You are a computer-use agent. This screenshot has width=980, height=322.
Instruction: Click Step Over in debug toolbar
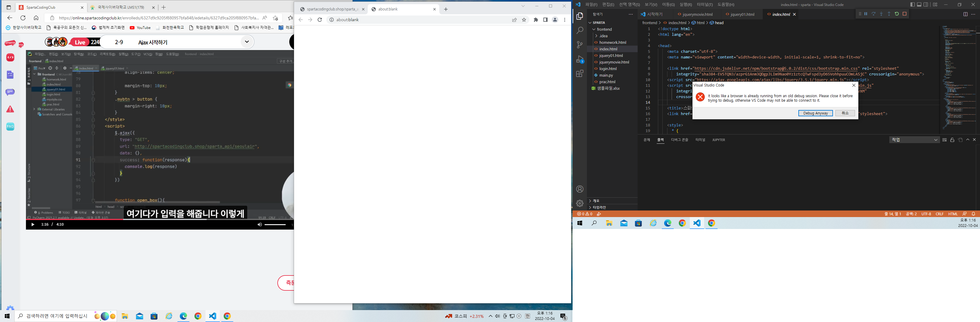coord(874,14)
